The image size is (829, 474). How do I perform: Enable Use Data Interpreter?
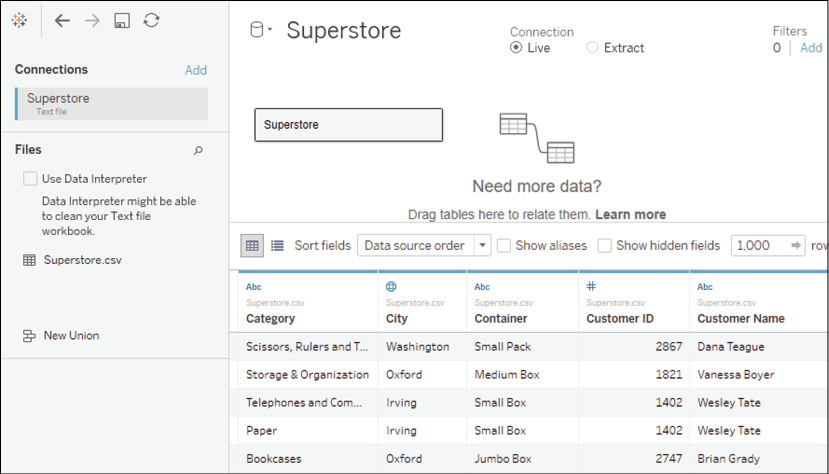point(30,179)
